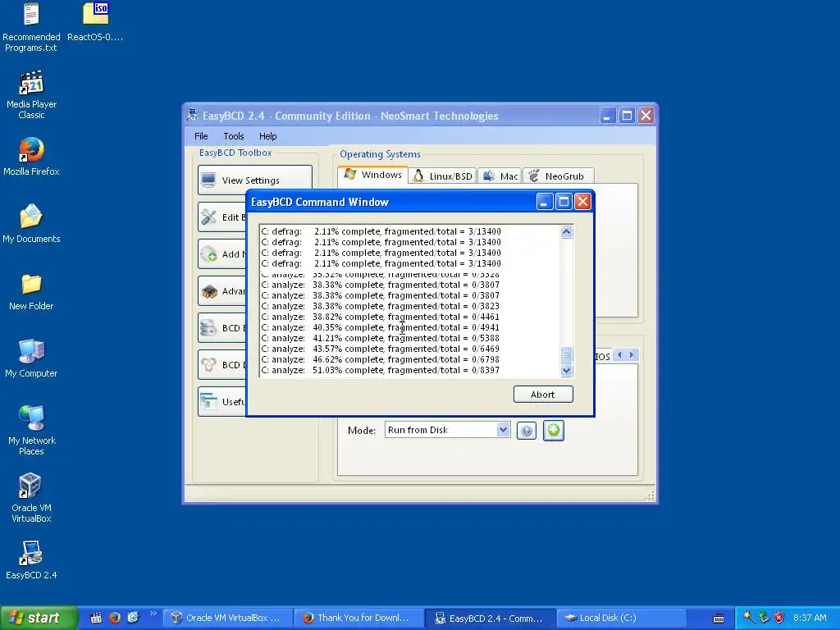840x630 pixels.
Task: Click the analyze line showing 51.03% complete
Action: 381,370
